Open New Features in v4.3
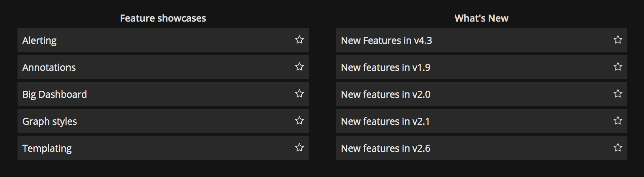 [x=386, y=40]
